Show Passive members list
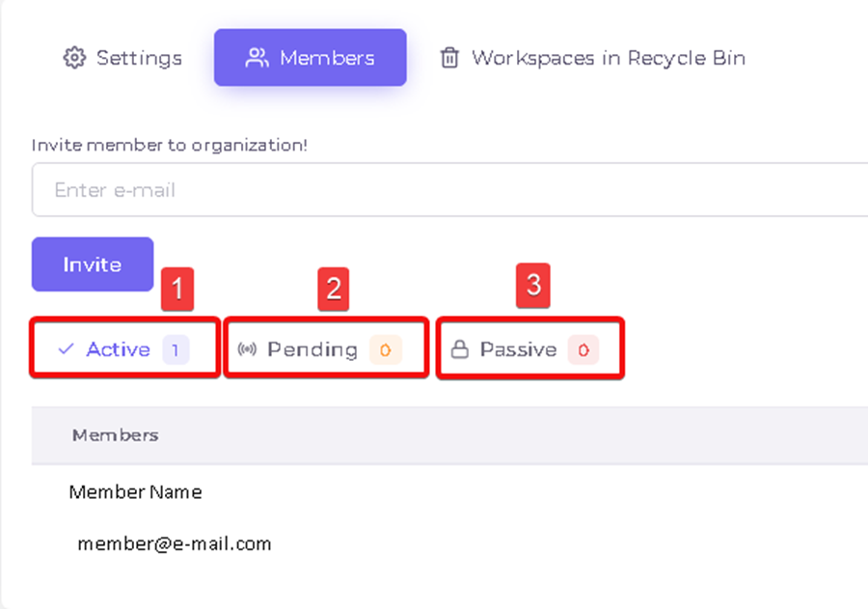The width and height of the screenshot is (868, 609). click(x=530, y=349)
